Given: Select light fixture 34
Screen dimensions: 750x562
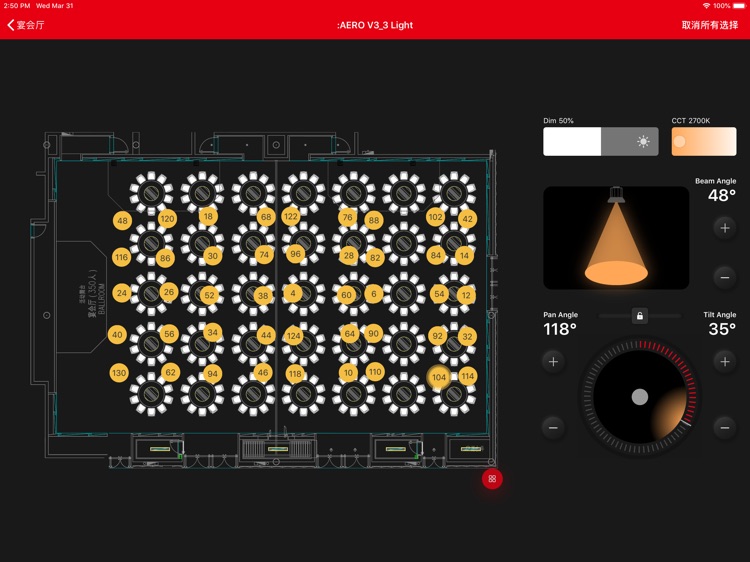Looking at the screenshot, I should pos(212,332).
